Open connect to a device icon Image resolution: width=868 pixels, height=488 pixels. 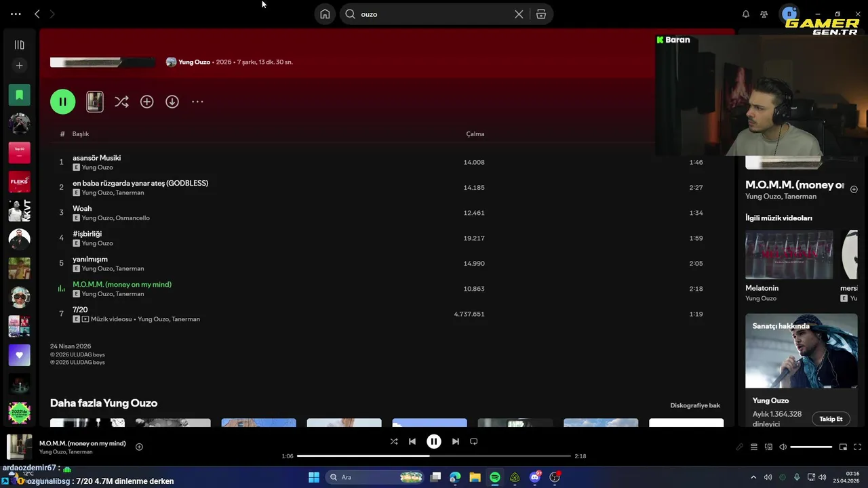[768, 447]
